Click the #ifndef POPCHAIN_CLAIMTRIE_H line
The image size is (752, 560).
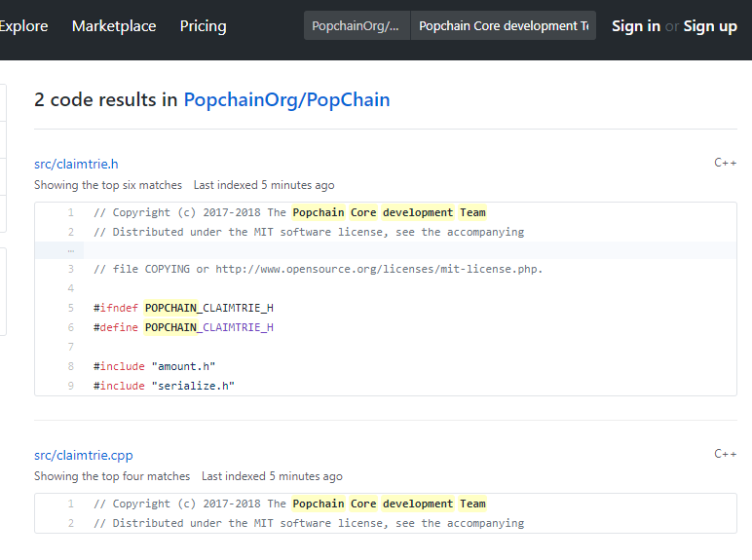(183, 308)
